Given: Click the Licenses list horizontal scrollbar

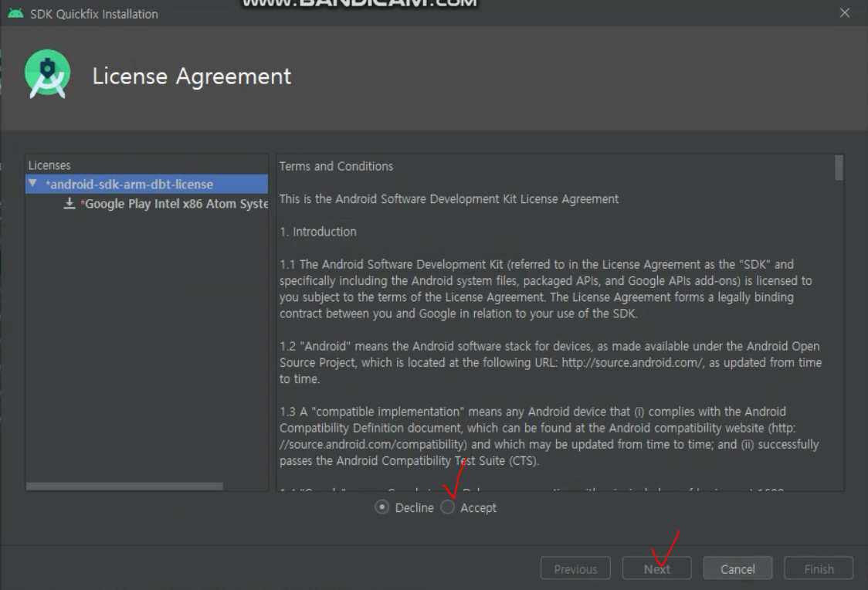Looking at the screenshot, I should point(124,486).
